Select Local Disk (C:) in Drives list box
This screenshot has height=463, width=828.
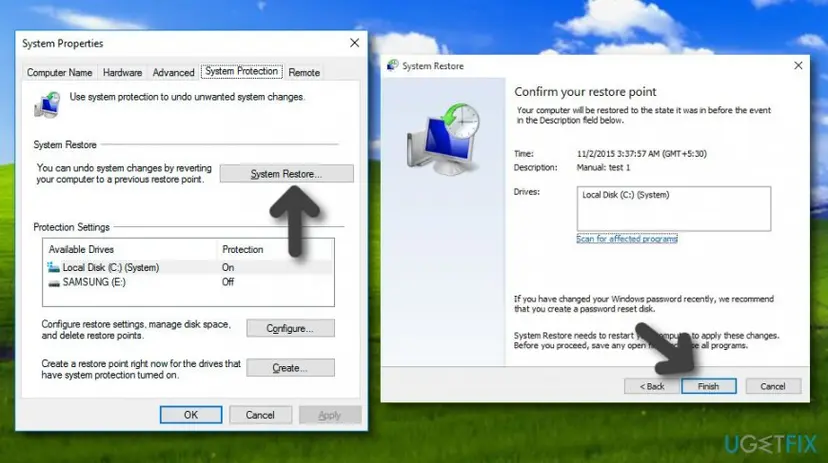(x=626, y=195)
